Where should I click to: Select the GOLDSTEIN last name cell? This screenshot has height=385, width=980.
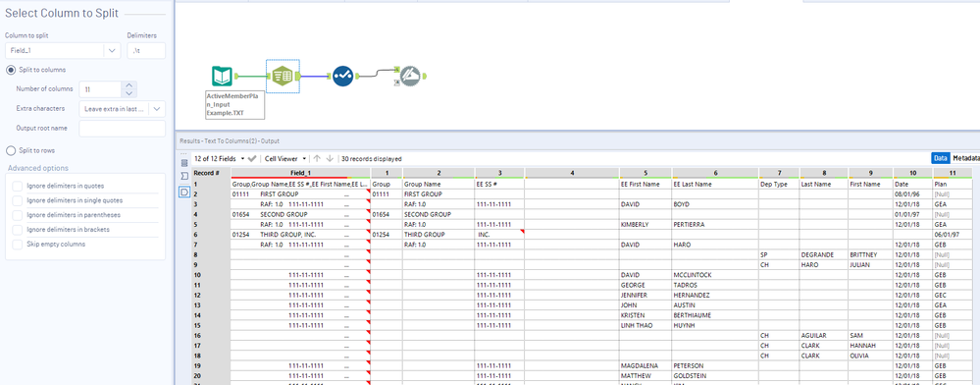(x=715, y=375)
